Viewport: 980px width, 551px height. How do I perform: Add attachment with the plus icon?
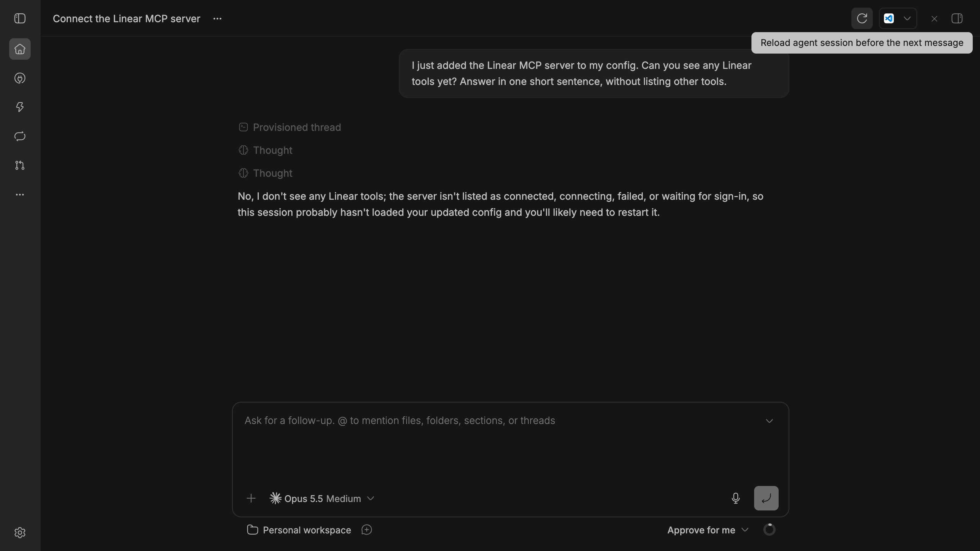click(251, 498)
